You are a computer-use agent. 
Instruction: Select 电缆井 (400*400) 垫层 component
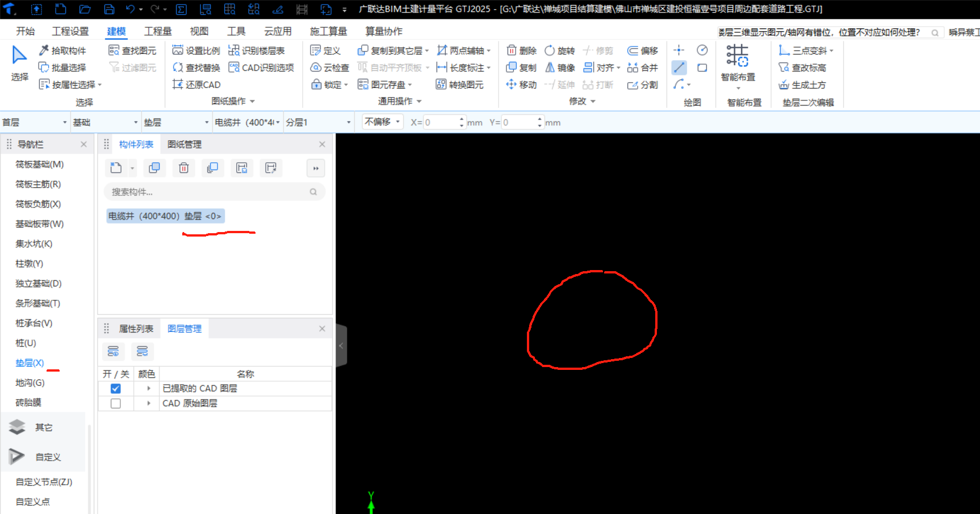[165, 216]
